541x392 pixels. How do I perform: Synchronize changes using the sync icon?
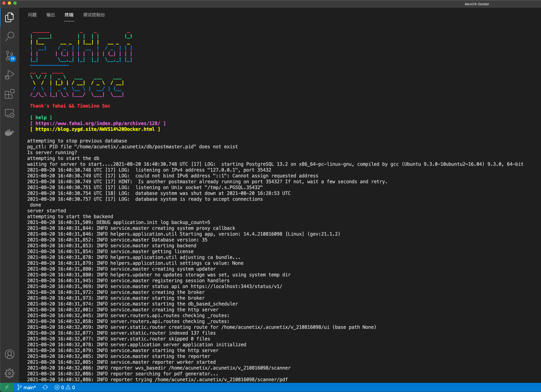click(x=45, y=387)
